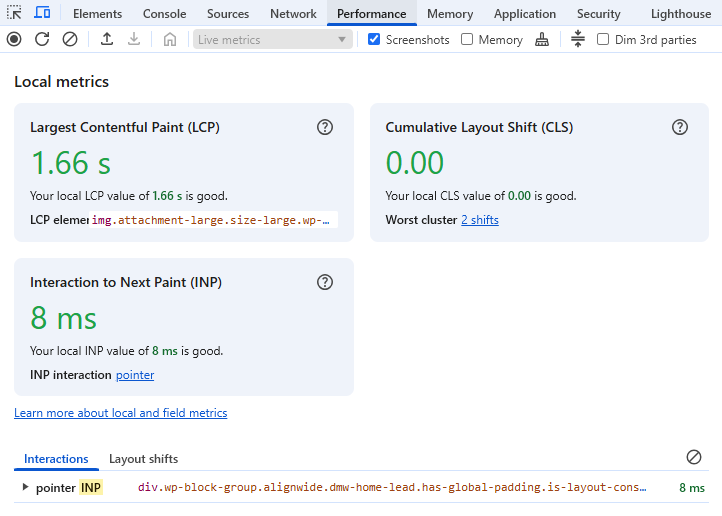Open Learn more about local and field metrics
This screenshot has height=516, width=722.
pos(121,413)
